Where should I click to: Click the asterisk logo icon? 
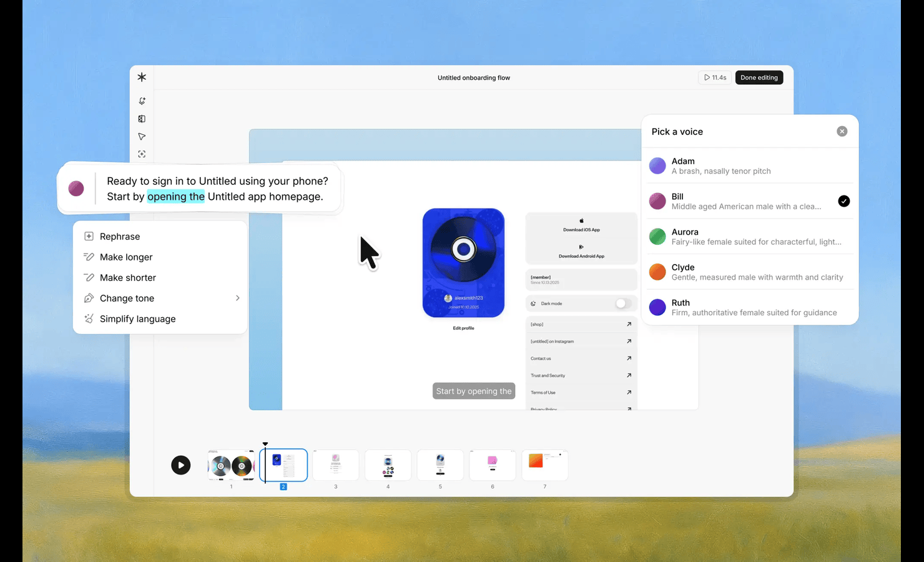pyautogui.click(x=142, y=77)
